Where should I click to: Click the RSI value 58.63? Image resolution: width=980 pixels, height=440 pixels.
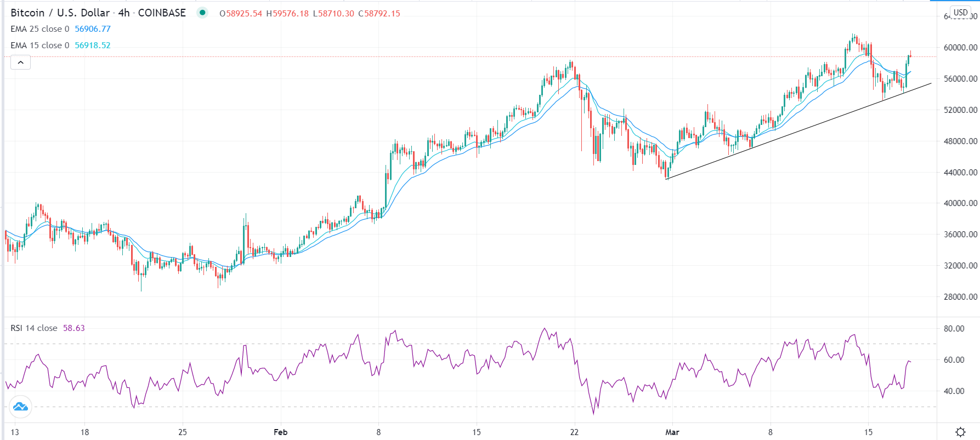click(x=73, y=328)
